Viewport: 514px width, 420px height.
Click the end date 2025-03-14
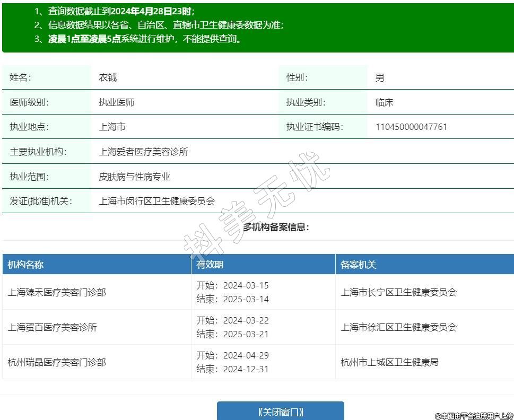[x=246, y=299]
